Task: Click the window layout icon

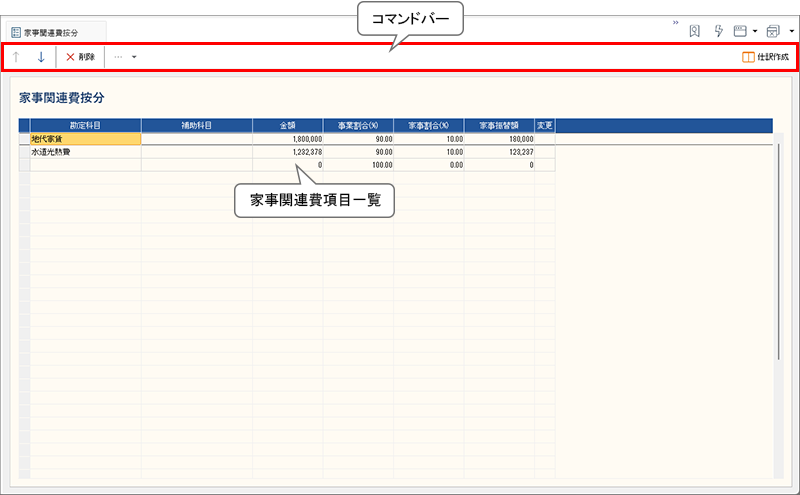Action: click(x=740, y=31)
